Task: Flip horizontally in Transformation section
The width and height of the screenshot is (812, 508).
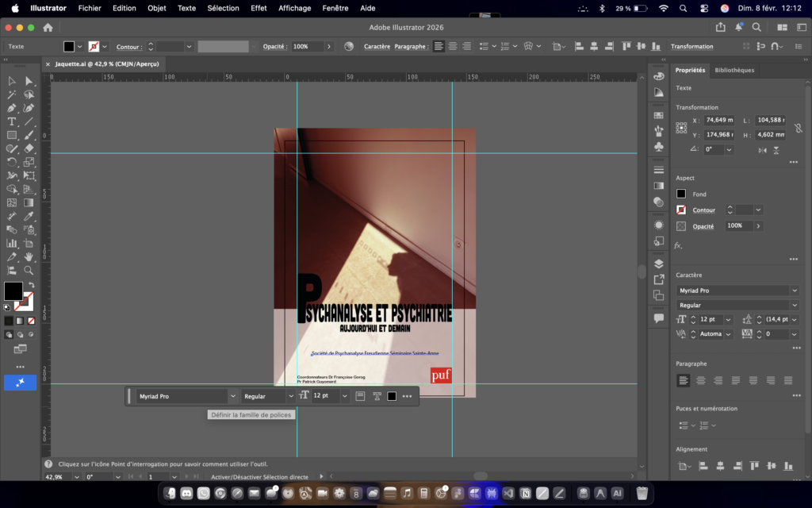Action: [x=762, y=150]
